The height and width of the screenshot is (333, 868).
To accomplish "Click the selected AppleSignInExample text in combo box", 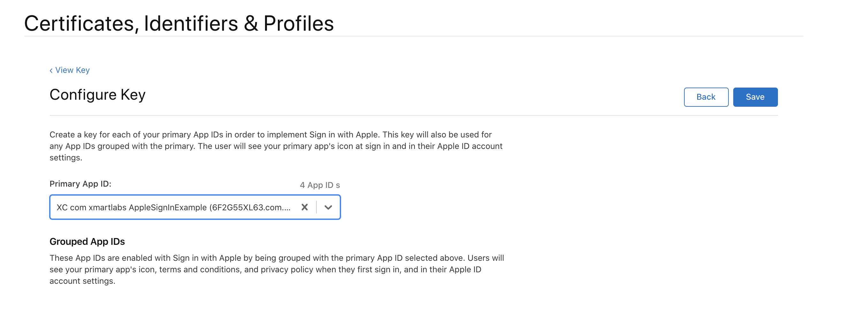I will click(173, 207).
